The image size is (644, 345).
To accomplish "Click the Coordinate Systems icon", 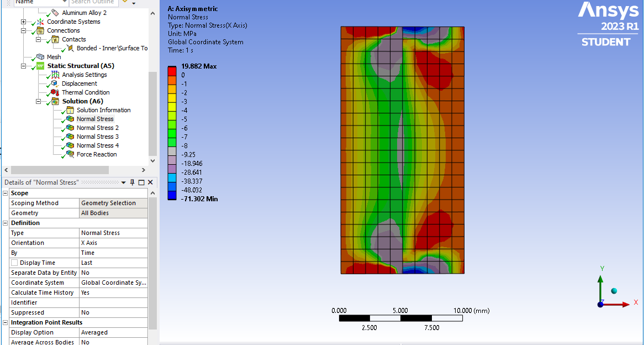I will (x=40, y=22).
